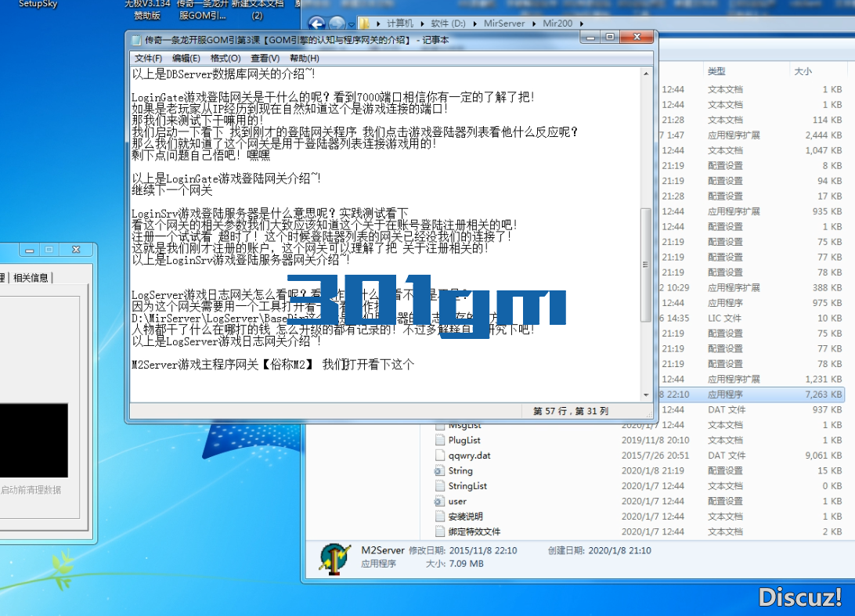Select the 应用程序扩展 row of 1,231 KB
This screenshot has height=616, width=855.
753,379
